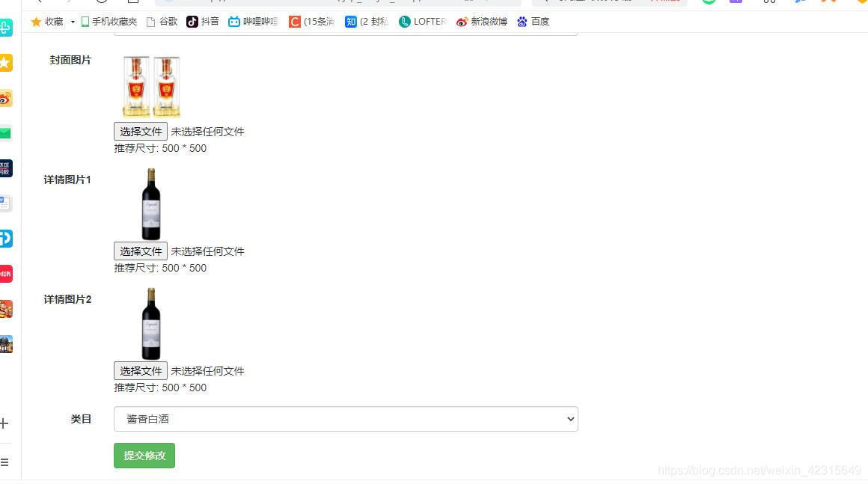Click the 选择文件 button for 详情图片2
Image resolution: width=868 pixels, height=484 pixels.
[x=140, y=370]
